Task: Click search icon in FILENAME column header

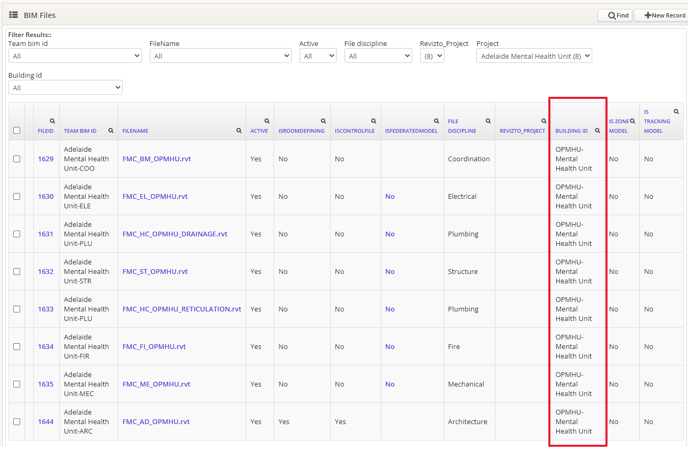Action: coord(239,131)
